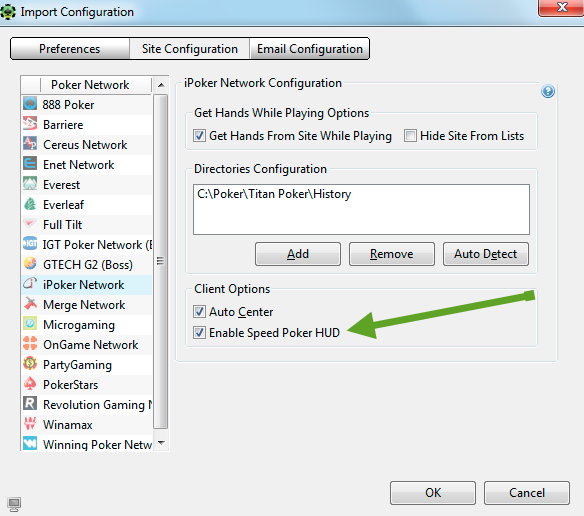Click the Microgaming icon

coord(30,324)
